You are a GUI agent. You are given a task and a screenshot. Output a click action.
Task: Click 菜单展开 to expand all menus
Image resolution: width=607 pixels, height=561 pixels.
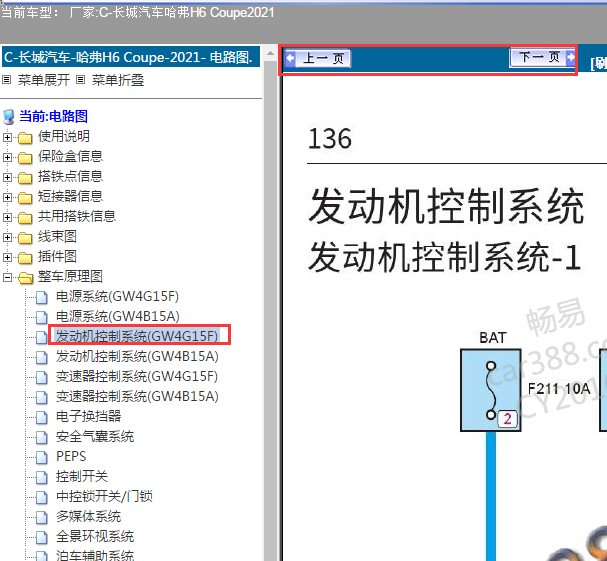(44, 80)
